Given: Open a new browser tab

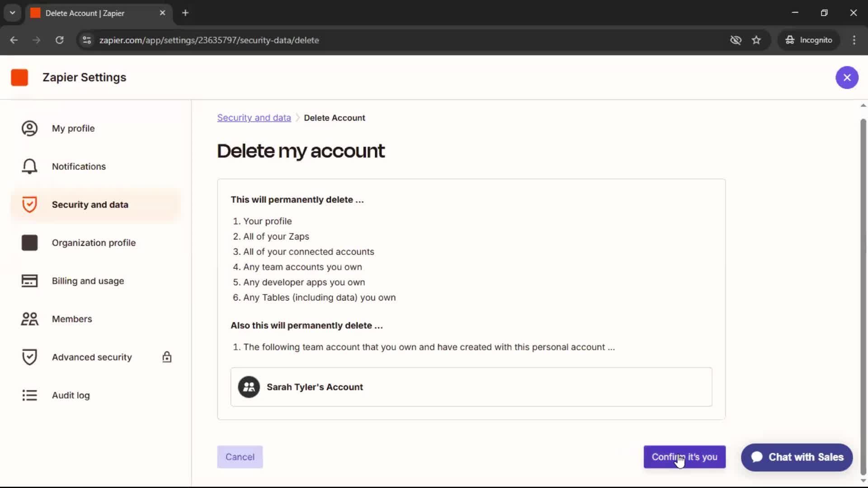Looking at the screenshot, I should click(x=185, y=13).
